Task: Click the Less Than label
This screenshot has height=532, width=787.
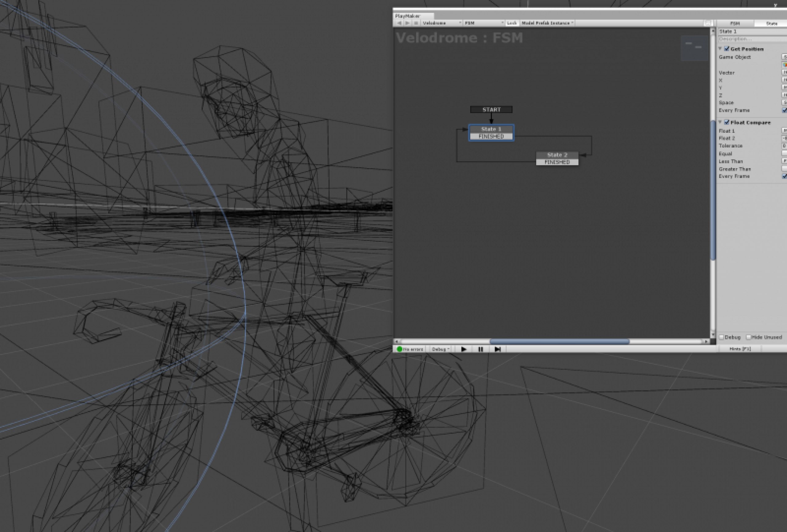Action: coord(730,161)
